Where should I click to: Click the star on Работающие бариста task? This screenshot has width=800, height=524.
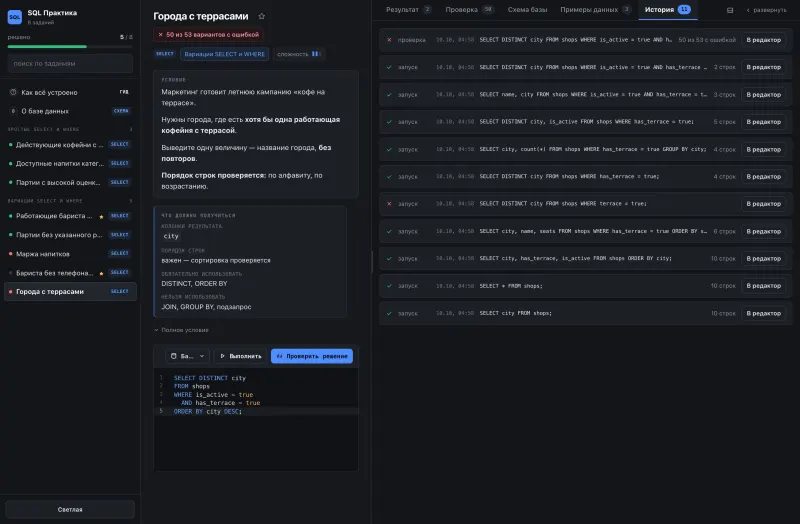tap(101, 216)
